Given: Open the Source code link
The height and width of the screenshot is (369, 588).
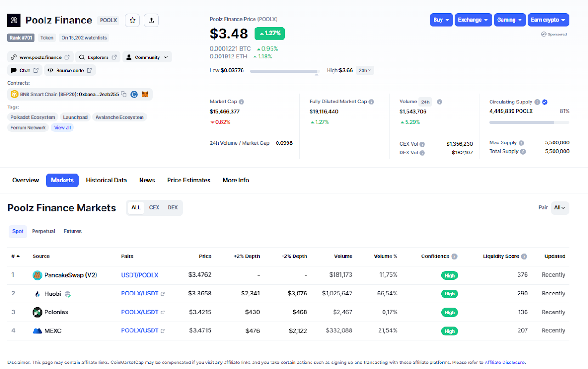Looking at the screenshot, I should [70, 70].
